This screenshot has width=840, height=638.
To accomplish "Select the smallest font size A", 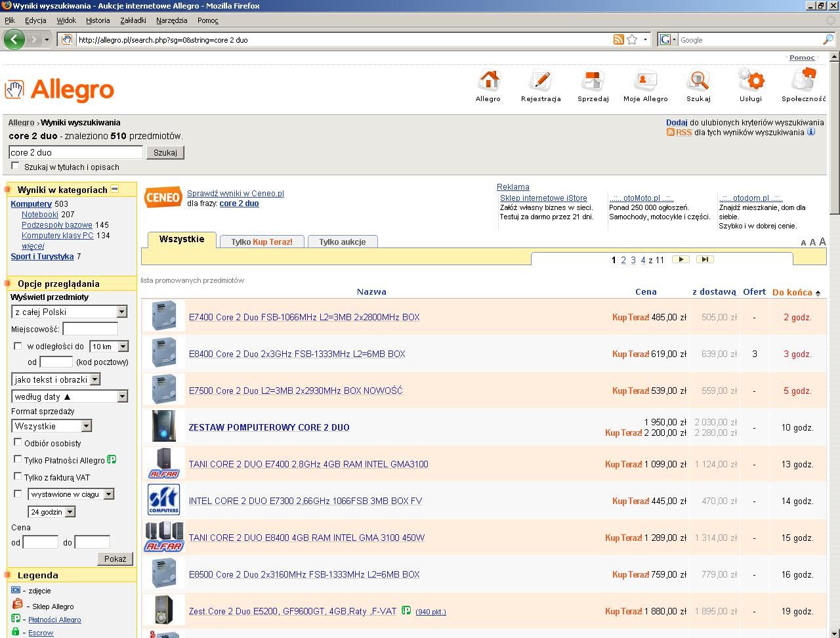I will (x=803, y=243).
